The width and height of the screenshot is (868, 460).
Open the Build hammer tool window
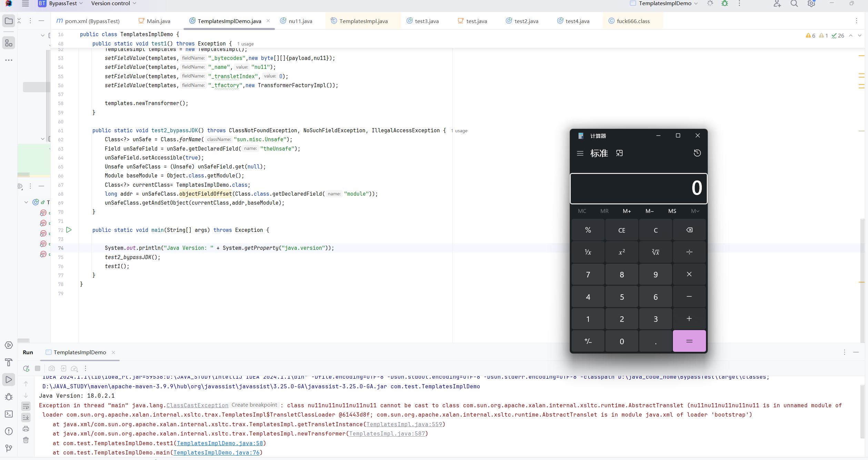[x=9, y=362]
